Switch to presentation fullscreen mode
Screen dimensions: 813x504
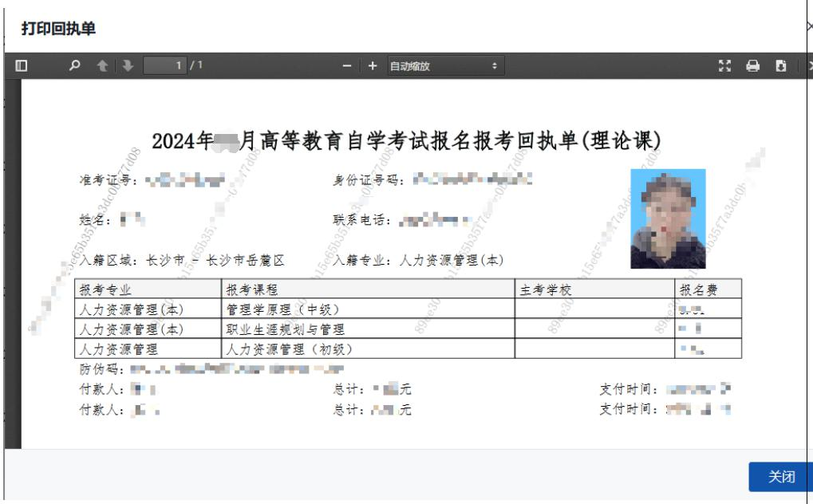click(725, 66)
